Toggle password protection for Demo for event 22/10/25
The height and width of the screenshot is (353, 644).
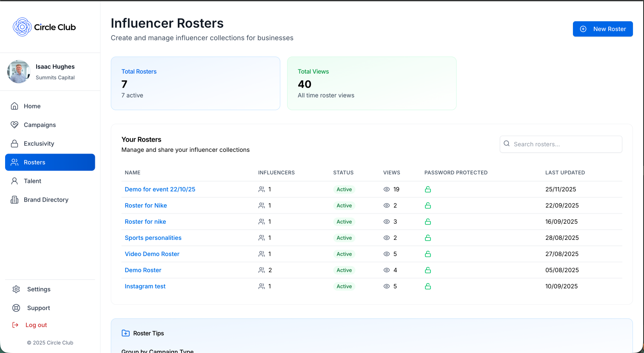point(428,189)
